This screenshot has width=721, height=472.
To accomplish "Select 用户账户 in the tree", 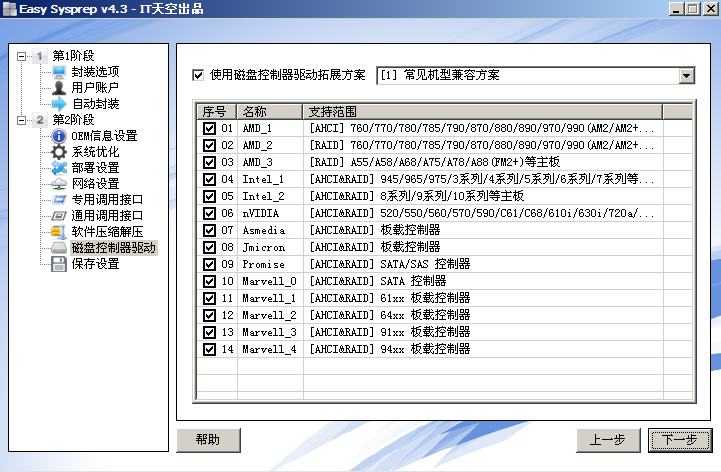I will 95,87.
